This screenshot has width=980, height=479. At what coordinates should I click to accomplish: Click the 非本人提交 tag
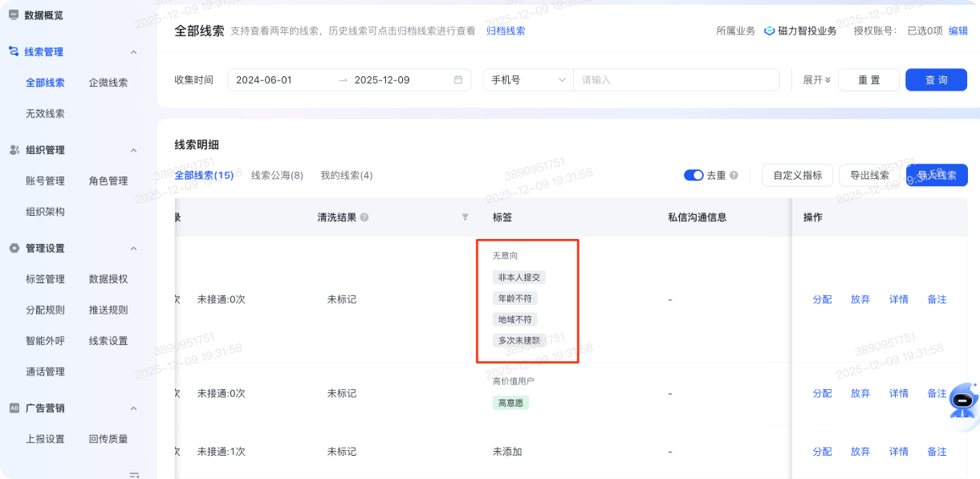point(519,278)
